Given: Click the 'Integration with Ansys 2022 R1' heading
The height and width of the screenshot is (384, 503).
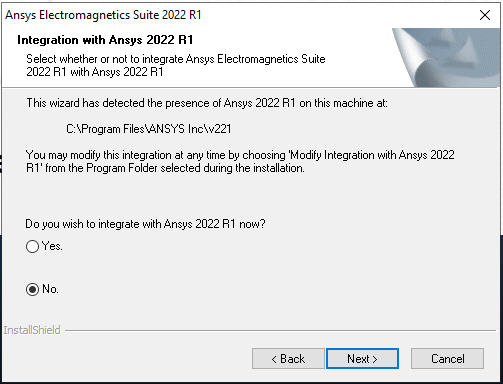Looking at the screenshot, I should click(105, 40).
